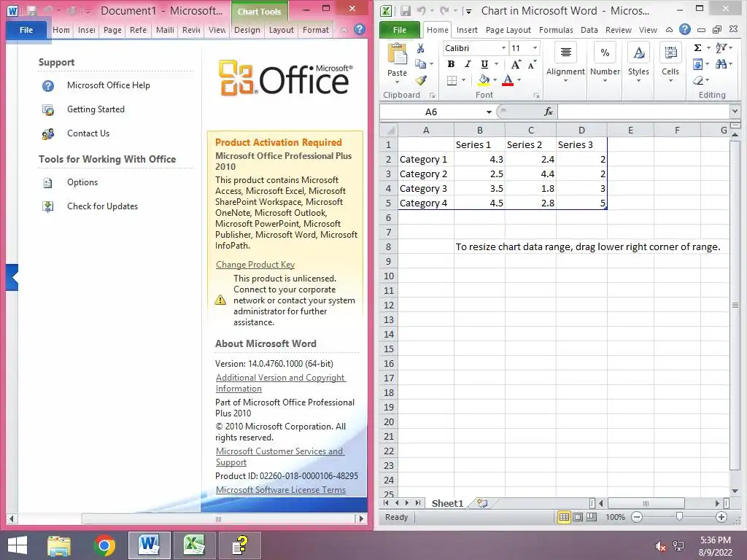
Task: Open File Explorer from the taskbar
Action: pyautogui.click(x=59, y=545)
